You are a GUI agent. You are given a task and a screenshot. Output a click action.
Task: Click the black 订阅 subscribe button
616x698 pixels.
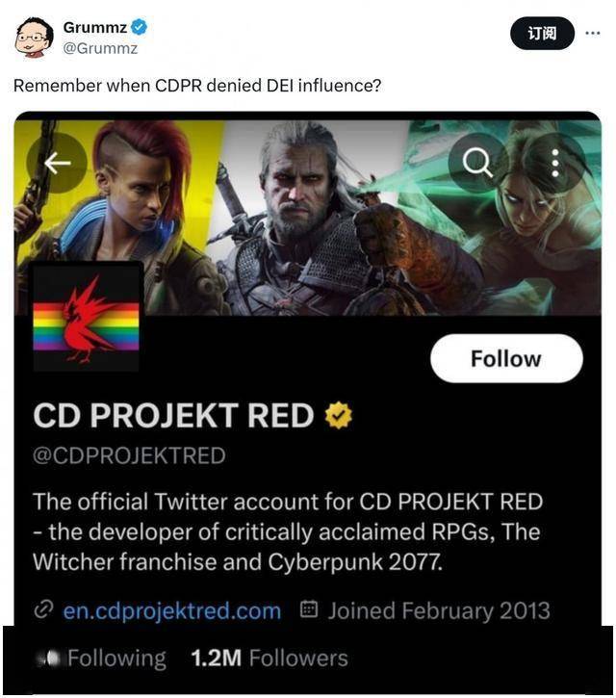[x=542, y=33]
